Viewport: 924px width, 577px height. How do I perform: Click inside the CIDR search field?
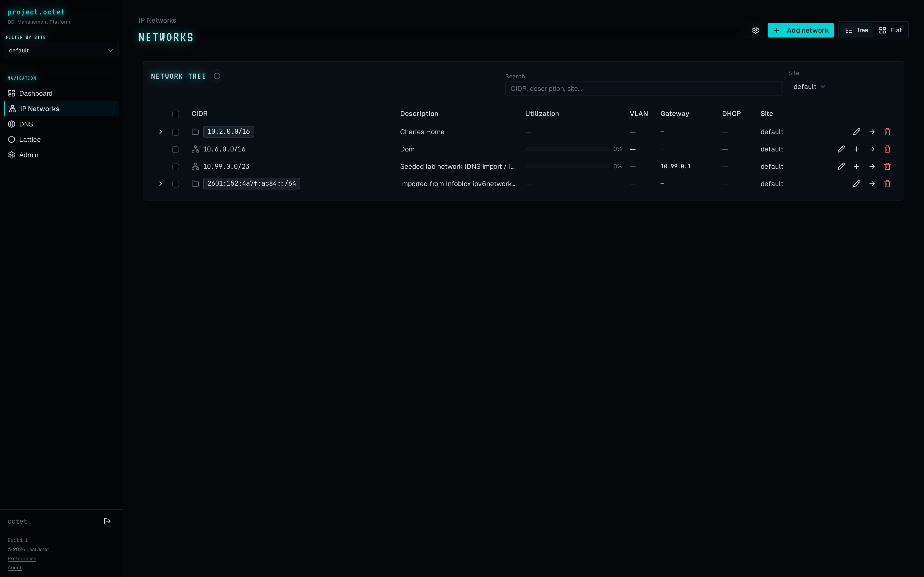(x=643, y=88)
